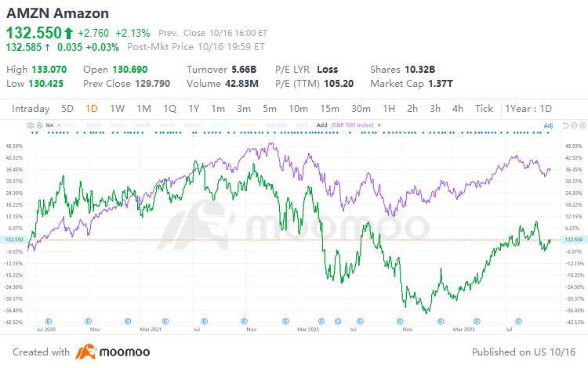This screenshot has height=368, width=588.
Task: Click the earnings marker below Mar 2021
Action: point(166,320)
